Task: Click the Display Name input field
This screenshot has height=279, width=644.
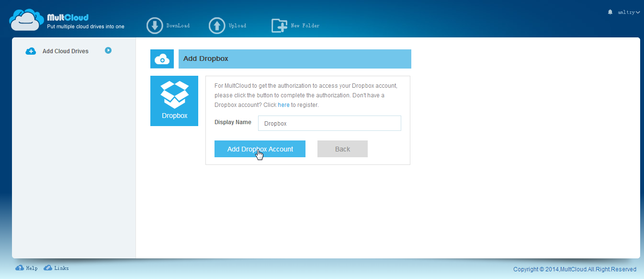Action: (x=329, y=123)
